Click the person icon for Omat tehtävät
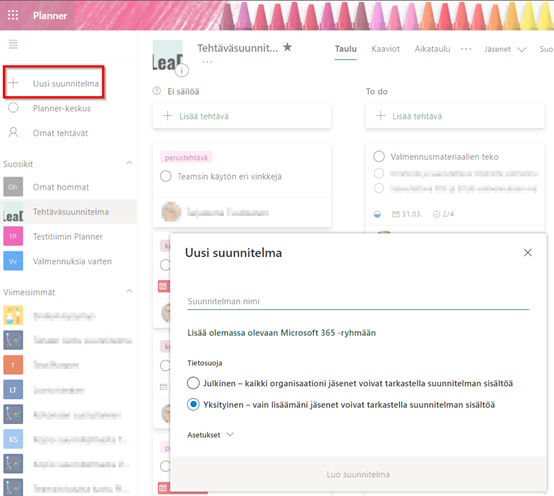Viewport: 554px width, 496px height. click(x=13, y=132)
